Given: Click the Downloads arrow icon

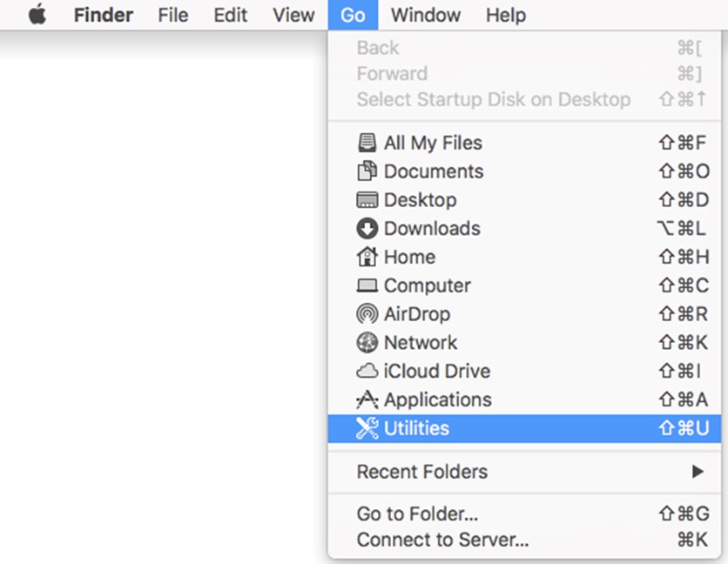Looking at the screenshot, I should 367,229.
